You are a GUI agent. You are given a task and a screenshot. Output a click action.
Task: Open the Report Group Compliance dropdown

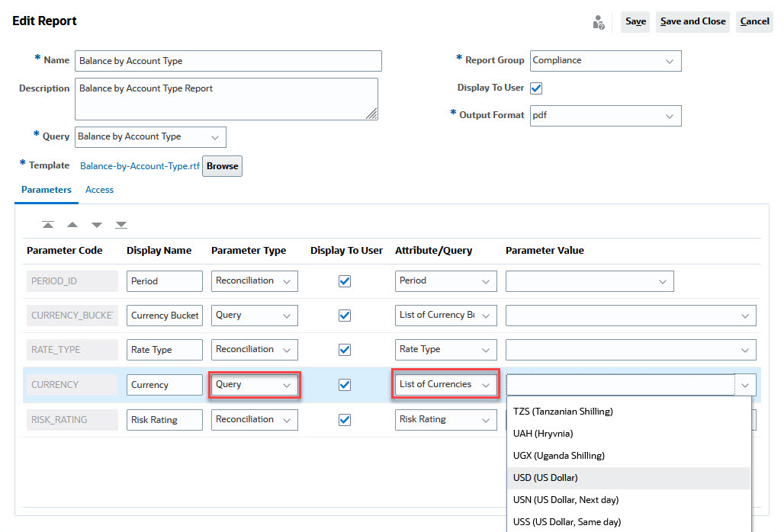pos(606,61)
